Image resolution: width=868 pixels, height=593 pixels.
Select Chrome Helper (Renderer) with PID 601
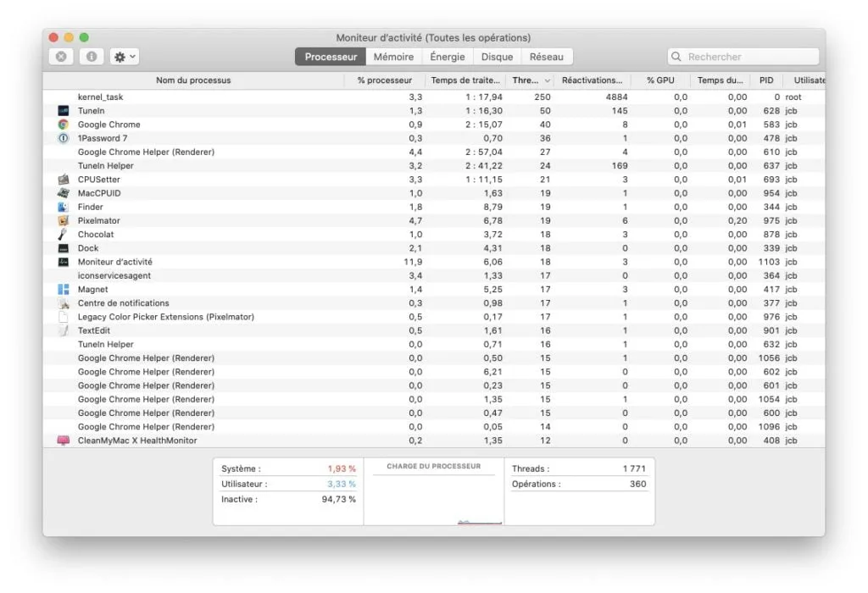(434, 385)
